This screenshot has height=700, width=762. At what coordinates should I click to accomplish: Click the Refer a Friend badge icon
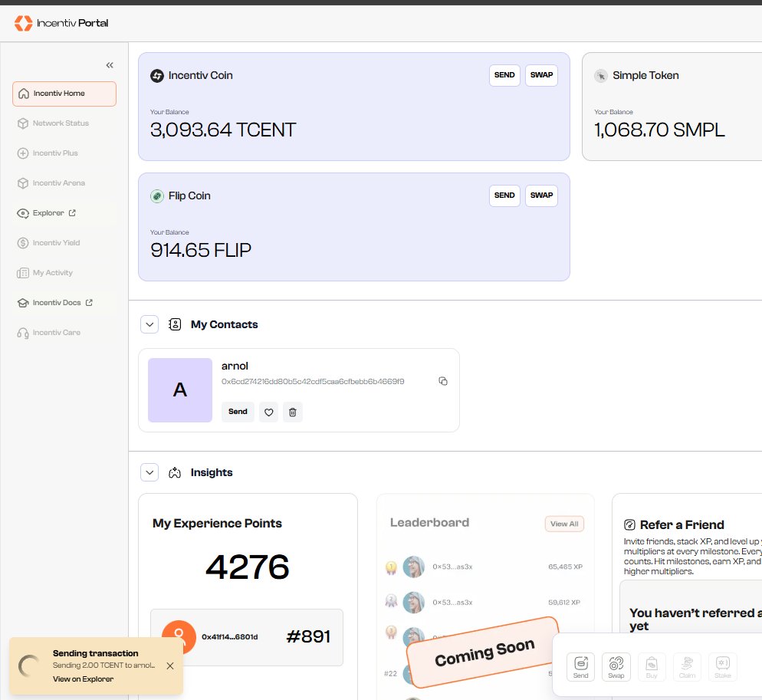(x=629, y=525)
